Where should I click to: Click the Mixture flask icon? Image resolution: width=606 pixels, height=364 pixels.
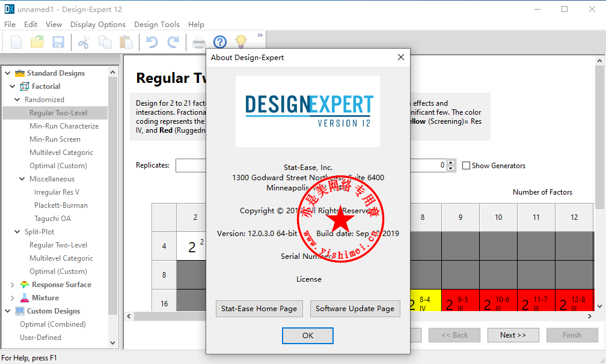(x=24, y=298)
